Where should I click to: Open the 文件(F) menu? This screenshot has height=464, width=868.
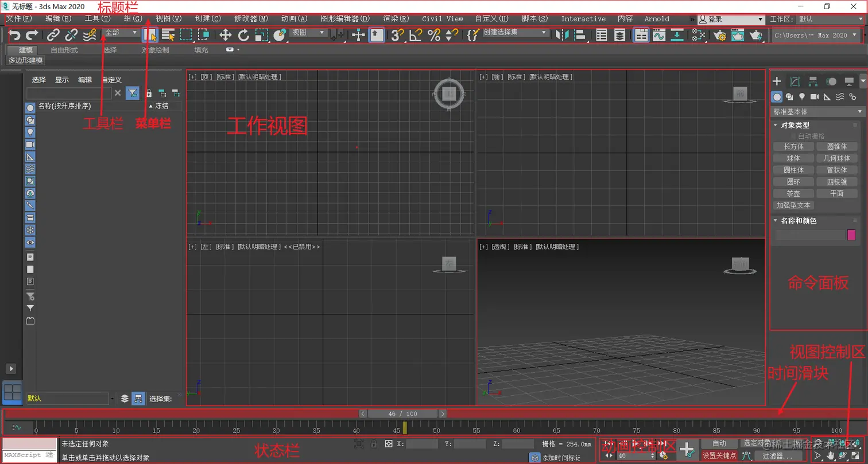click(19, 19)
